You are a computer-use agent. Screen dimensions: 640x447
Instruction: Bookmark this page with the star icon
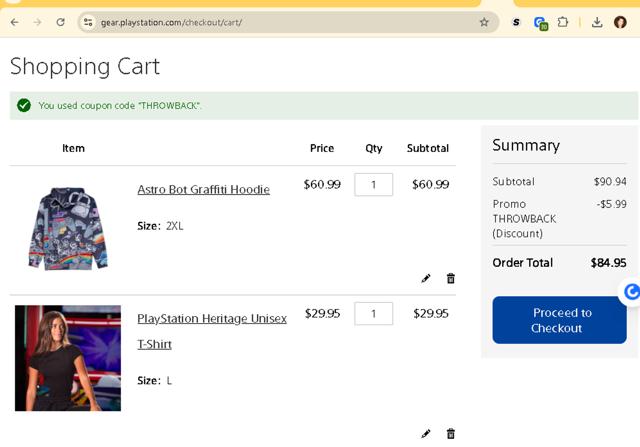[484, 22]
